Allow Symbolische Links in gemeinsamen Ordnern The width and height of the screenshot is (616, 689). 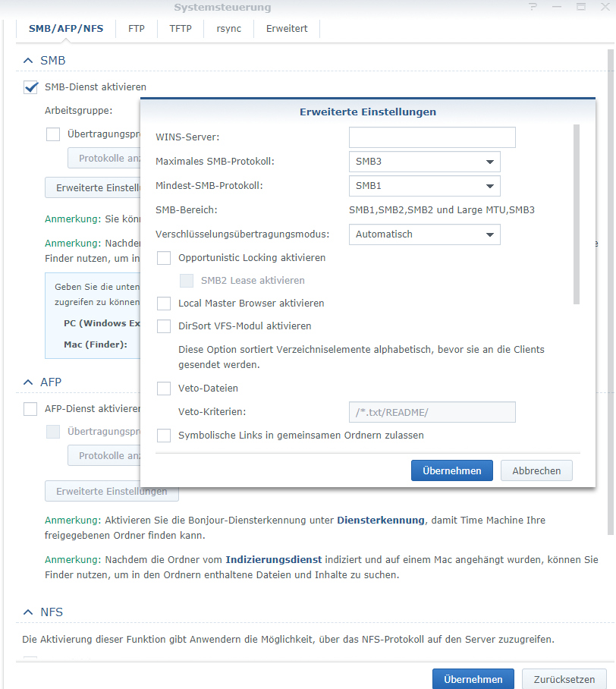click(164, 436)
